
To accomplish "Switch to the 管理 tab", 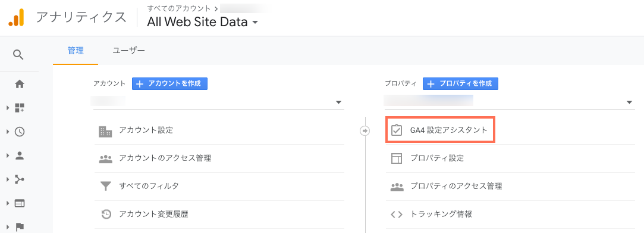I will click(x=76, y=51).
